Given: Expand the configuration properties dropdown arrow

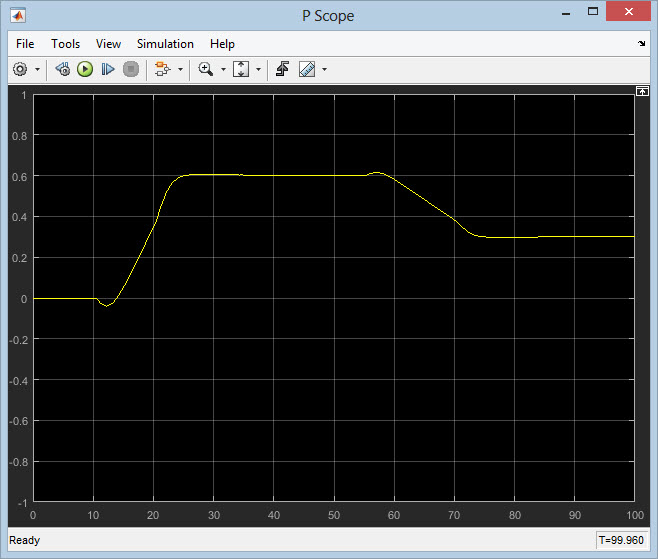Looking at the screenshot, I should tap(37, 69).
